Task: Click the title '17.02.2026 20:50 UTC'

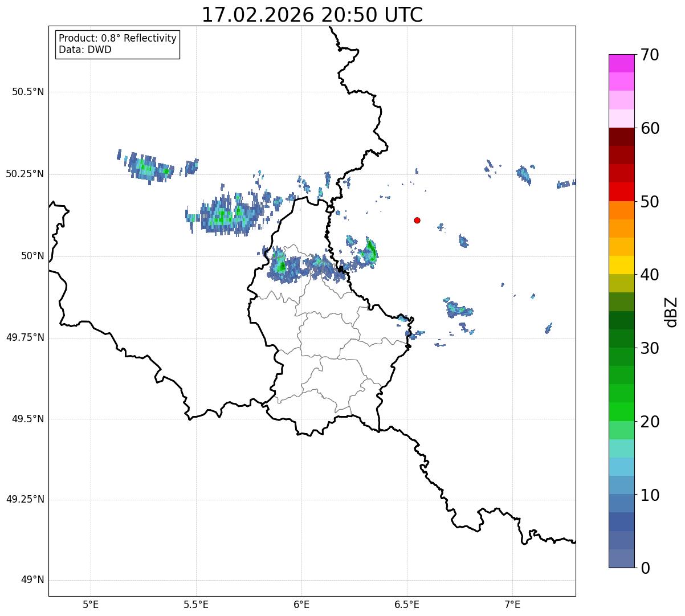Action: tap(312, 14)
